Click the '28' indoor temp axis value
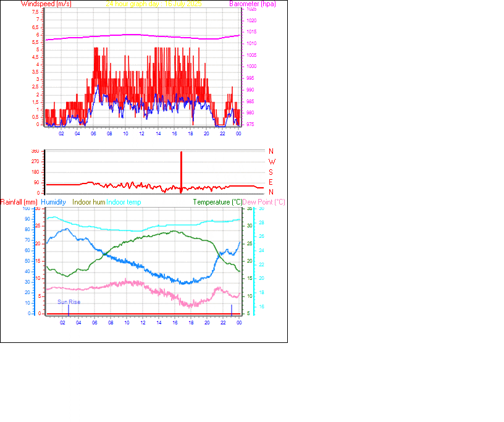The image size is (504, 422). tap(262, 222)
